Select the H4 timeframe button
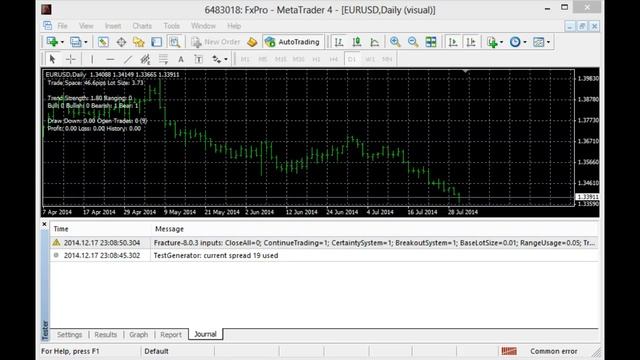The width and height of the screenshot is (640, 360). (x=334, y=59)
